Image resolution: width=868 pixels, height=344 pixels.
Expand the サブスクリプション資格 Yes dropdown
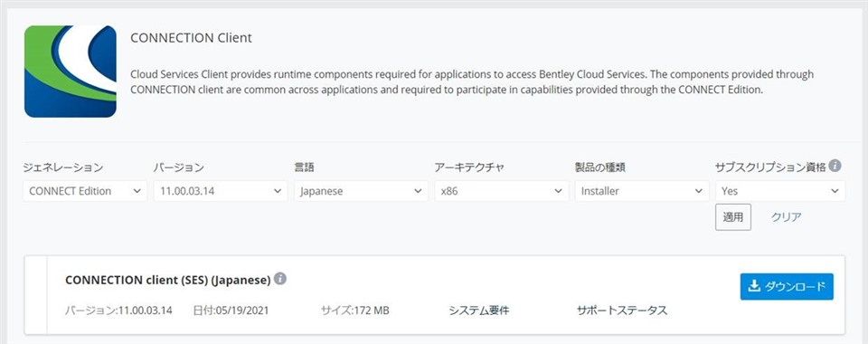click(x=780, y=191)
